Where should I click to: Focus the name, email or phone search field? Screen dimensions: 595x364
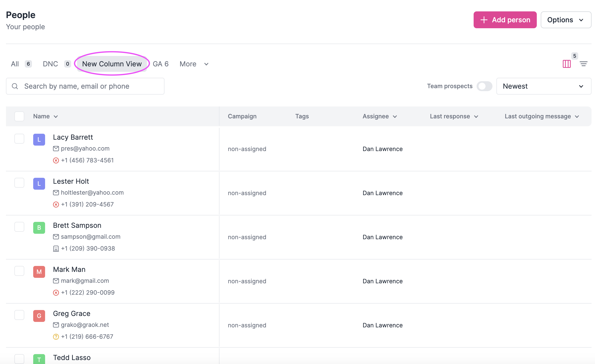[x=92, y=86]
